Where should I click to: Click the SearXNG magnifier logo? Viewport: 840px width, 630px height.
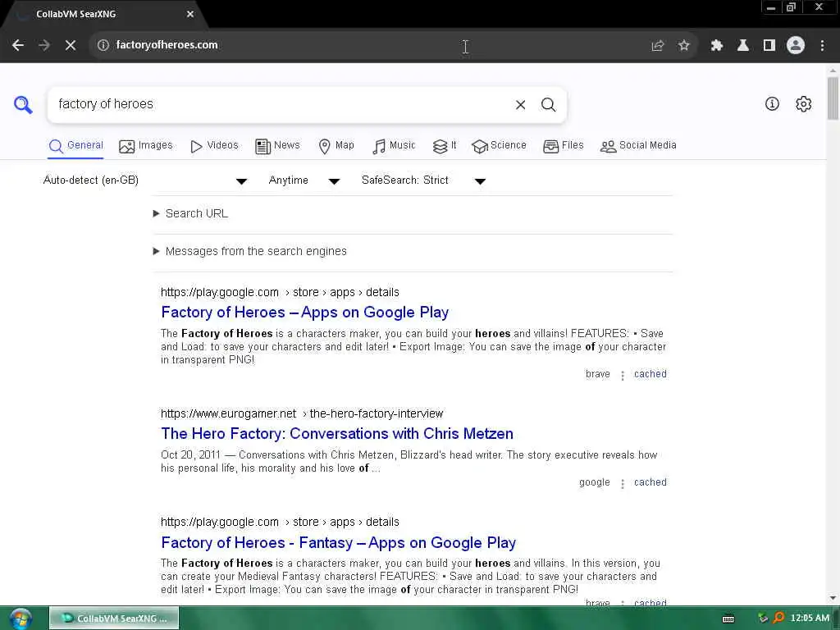(23, 104)
